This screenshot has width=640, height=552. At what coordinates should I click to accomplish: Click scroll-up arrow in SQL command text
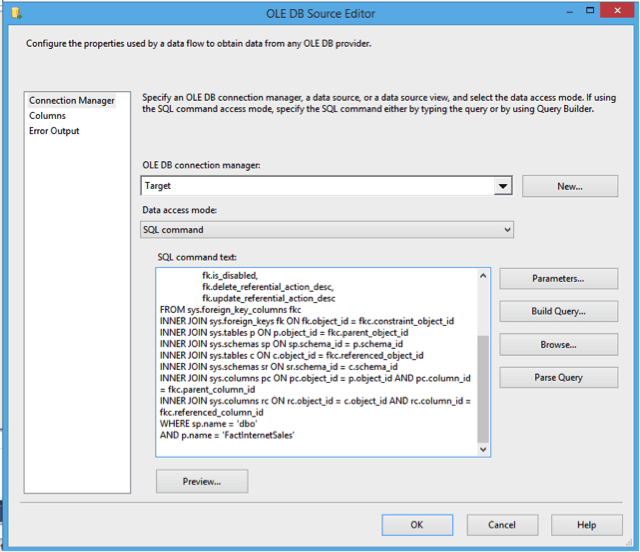483,276
